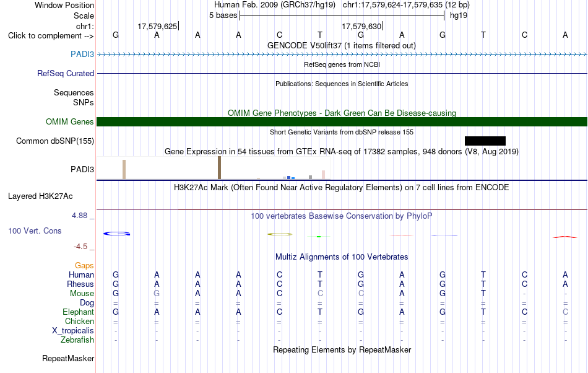
Task: Click the Sequences track label
Action: tap(74, 92)
